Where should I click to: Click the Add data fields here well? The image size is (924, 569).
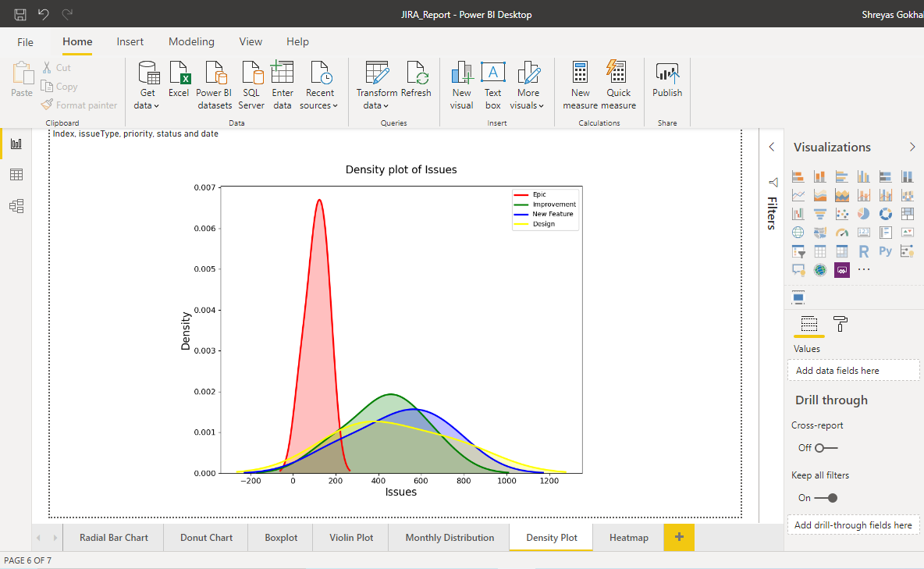coord(853,368)
